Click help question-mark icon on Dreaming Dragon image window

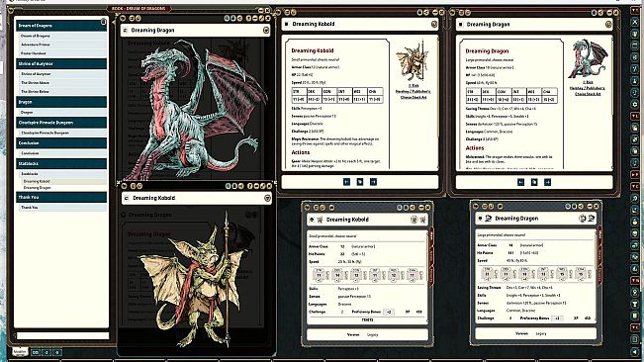click(248, 19)
